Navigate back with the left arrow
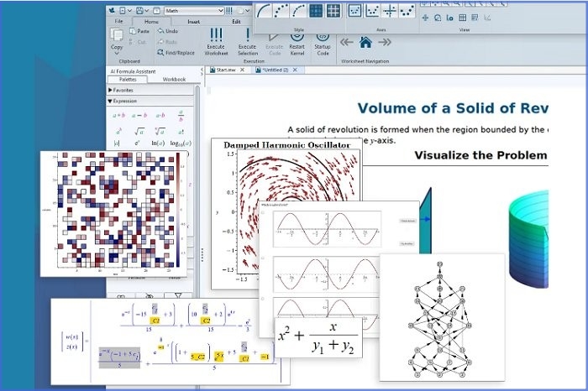Viewport: 588px width, 391px height. tap(346, 42)
